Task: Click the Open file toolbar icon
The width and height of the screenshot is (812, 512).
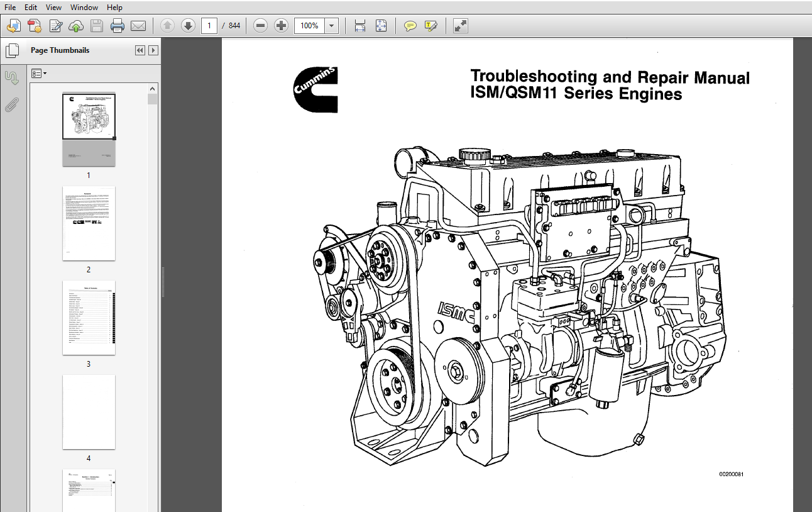Action: coord(14,26)
